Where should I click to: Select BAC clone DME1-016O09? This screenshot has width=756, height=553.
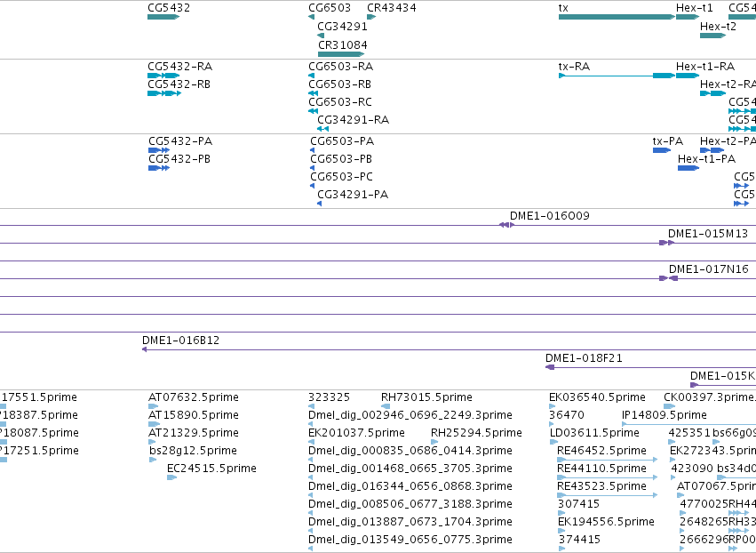tap(550, 216)
